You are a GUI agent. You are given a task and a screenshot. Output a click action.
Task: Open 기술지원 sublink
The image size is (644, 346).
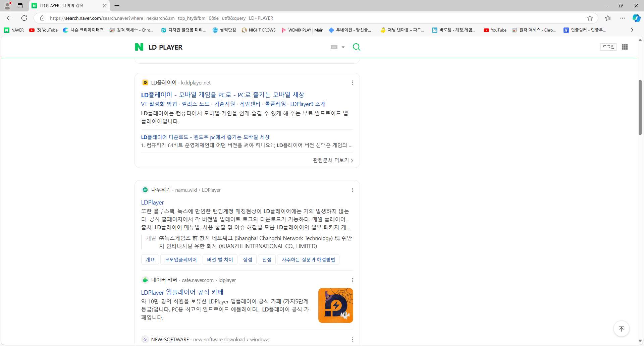(x=224, y=104)
